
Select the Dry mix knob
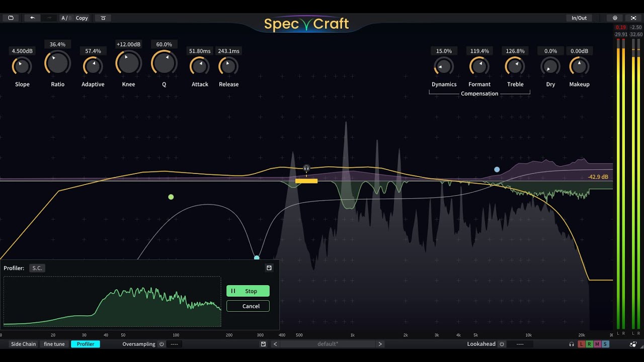[x=550, y=66]
